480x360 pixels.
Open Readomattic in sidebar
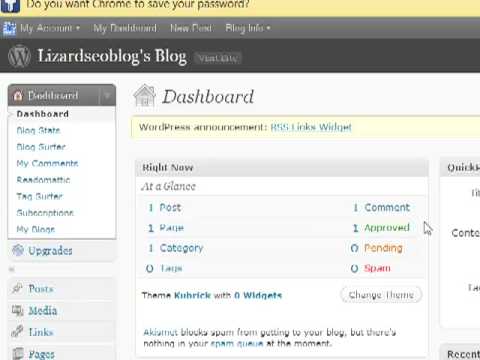pos(43,180)
